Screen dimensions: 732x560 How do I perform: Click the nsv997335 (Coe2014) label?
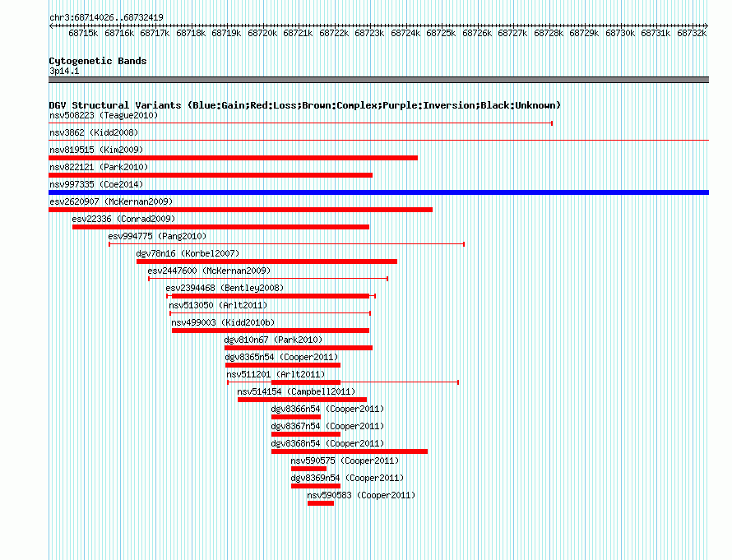pos(96,184)
